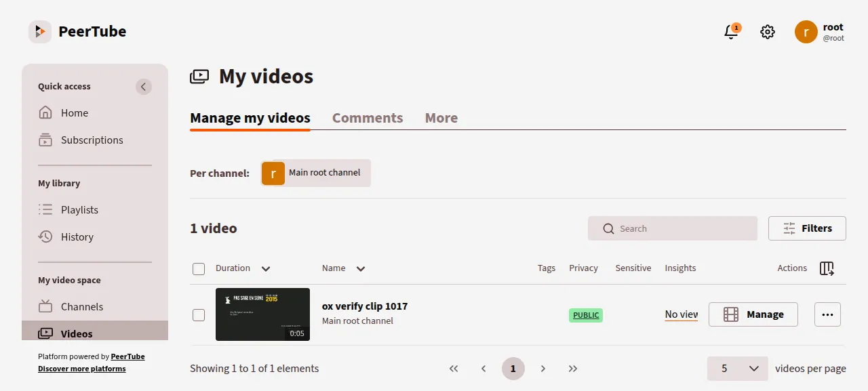Open settings gear in header
Viewport: 868px width, 391px height.
point(768,32)
